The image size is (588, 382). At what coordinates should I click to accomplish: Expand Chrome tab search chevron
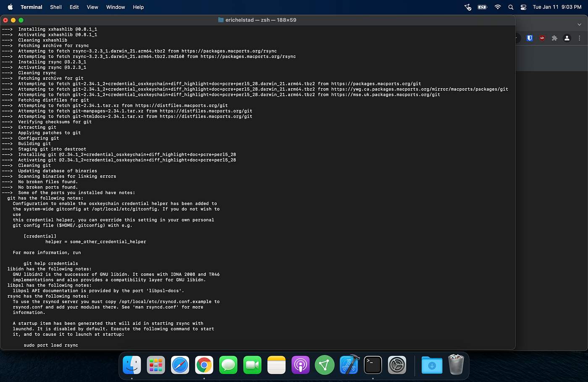coord(580,25)
